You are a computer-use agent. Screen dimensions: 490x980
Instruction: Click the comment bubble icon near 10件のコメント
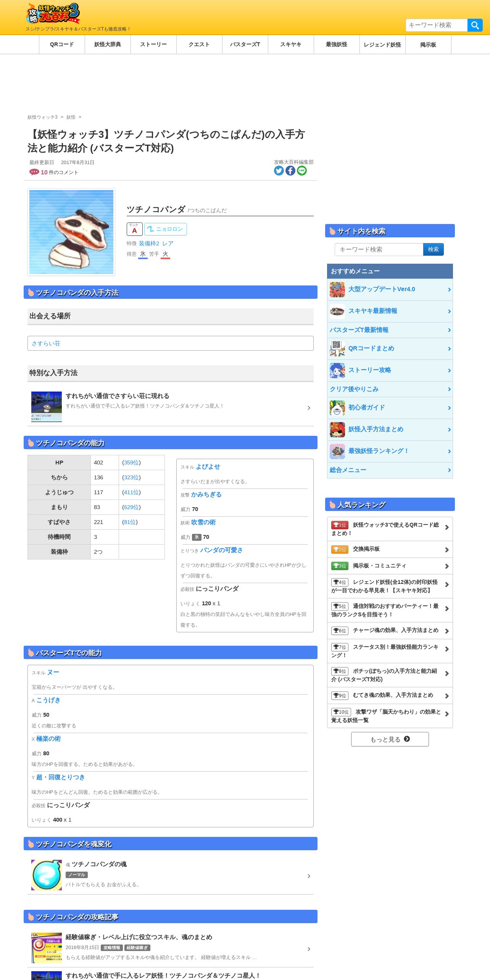coord(34,172)
